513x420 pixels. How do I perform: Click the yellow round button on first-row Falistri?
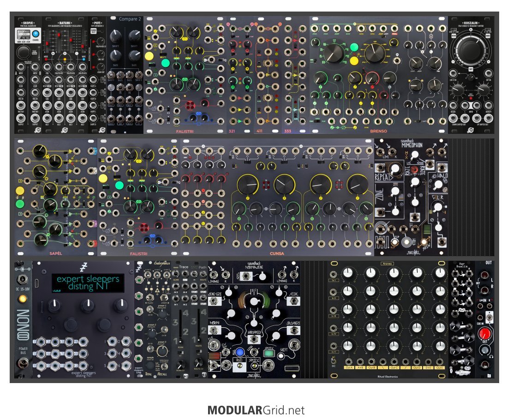point(149,56)
